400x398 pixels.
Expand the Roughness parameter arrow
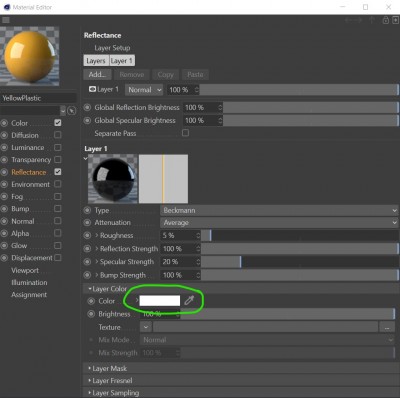(97, 235)
